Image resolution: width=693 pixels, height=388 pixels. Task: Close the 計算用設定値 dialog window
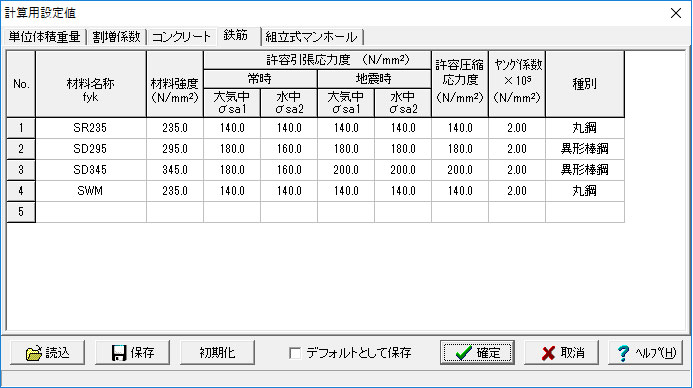(676, 13)
